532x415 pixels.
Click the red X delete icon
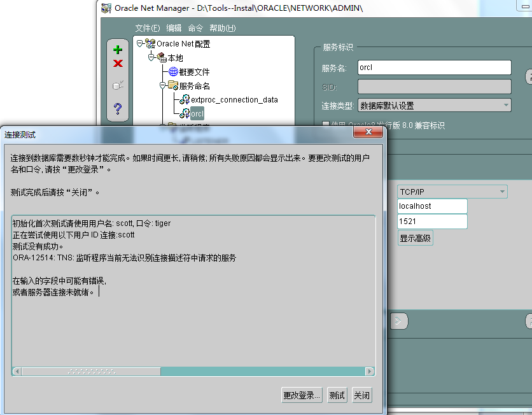click(x=118, y=63)
